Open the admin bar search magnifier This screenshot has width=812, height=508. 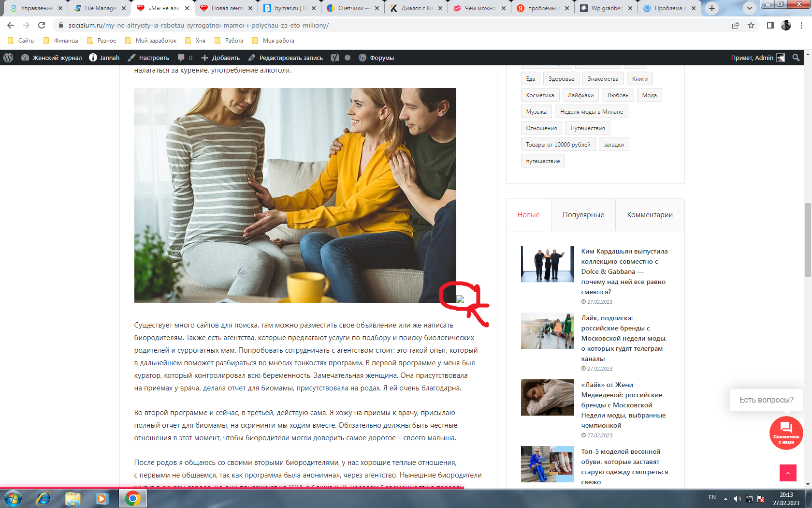[796, 58]
